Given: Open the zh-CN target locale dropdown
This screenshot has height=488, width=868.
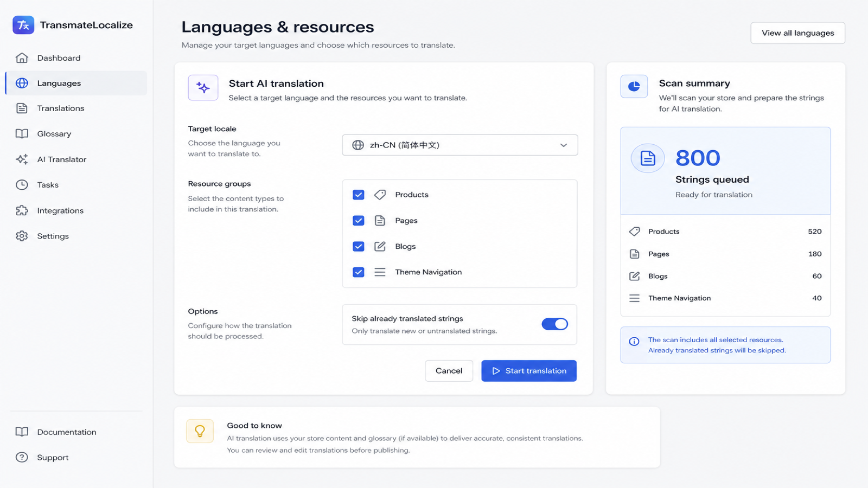Looking at the screenshot, I should click(x=460, y=145).
